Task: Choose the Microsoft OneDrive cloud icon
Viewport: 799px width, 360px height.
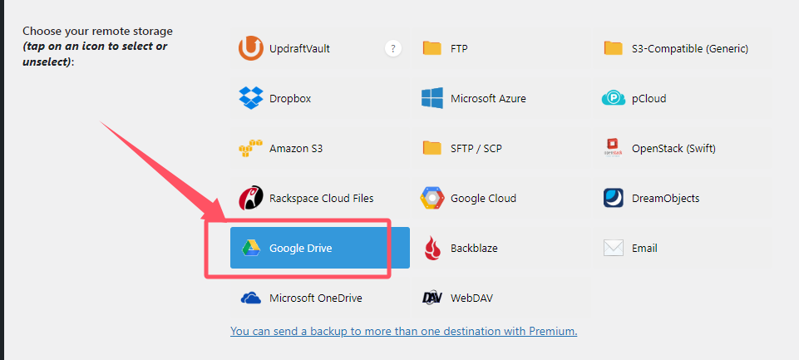Action: tap(251, 298)
